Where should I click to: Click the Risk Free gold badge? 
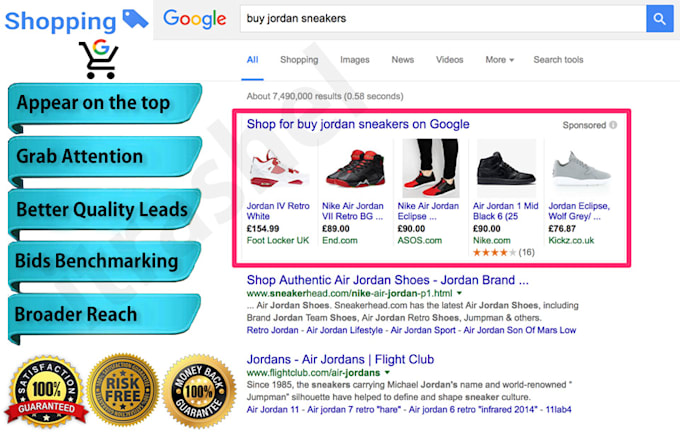pyautogui.click(x=123, y=389)
